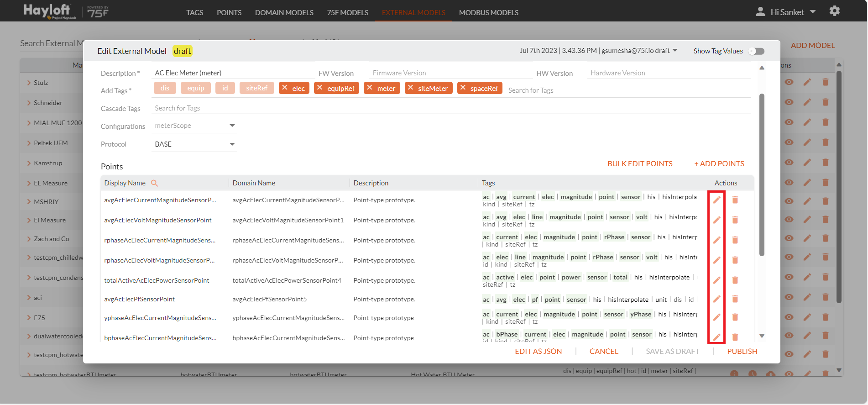Remove the equipRef tag
This screenshot has height=405, width=868.
319,88
